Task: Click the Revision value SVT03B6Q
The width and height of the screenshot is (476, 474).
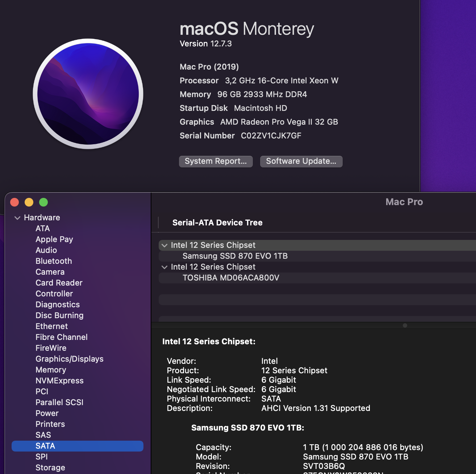Action: [x=324, y=466]
